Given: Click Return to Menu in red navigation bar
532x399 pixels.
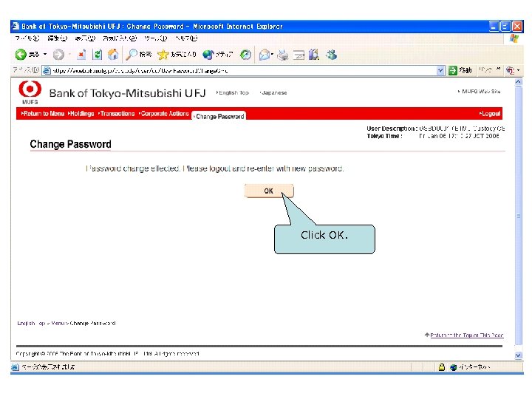Looking at the screenshot, I should click(43, 113).
